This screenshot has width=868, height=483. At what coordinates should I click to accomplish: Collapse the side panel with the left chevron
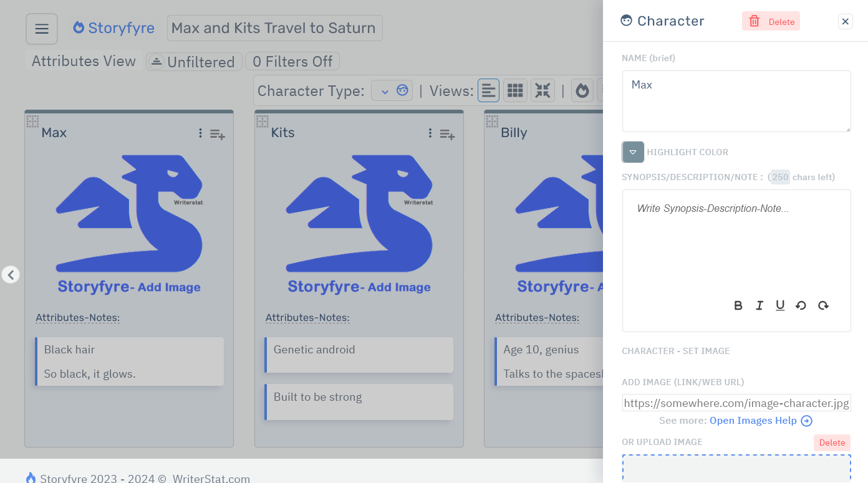pyautogui.click(x=11, y=274)
